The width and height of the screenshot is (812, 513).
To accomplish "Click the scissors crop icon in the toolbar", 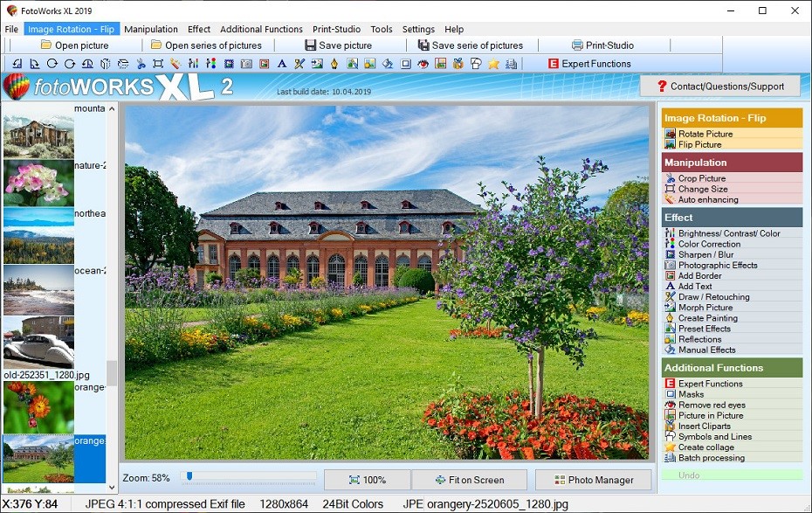I will [x=140, y=64].
